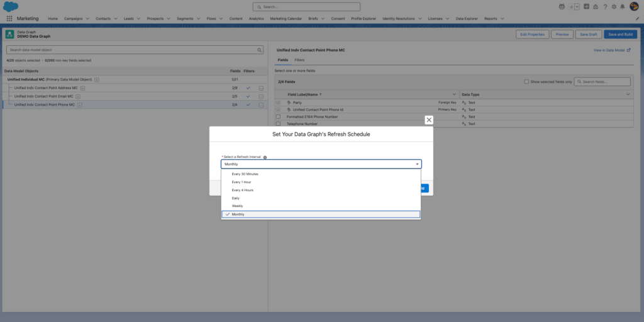Click the user avatar icon
Viewport: 644px width, 322px height.
(633, 6)
